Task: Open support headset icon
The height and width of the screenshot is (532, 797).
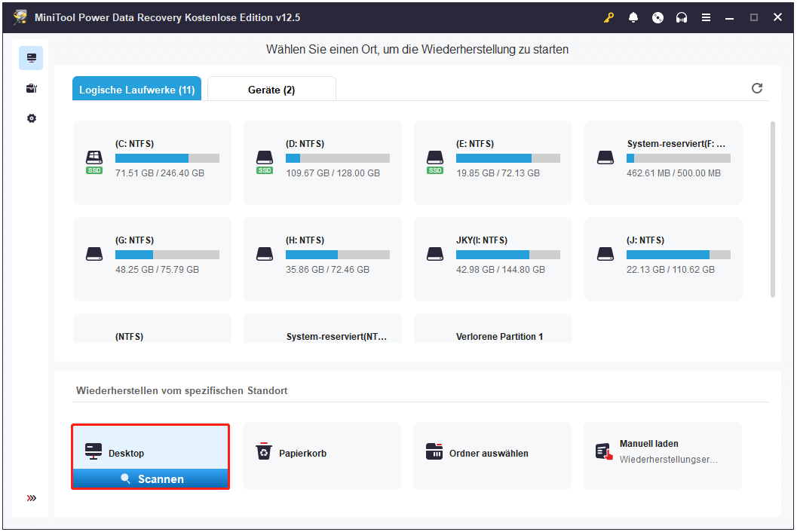Action: pyautogui.click(x=682, y=18)
